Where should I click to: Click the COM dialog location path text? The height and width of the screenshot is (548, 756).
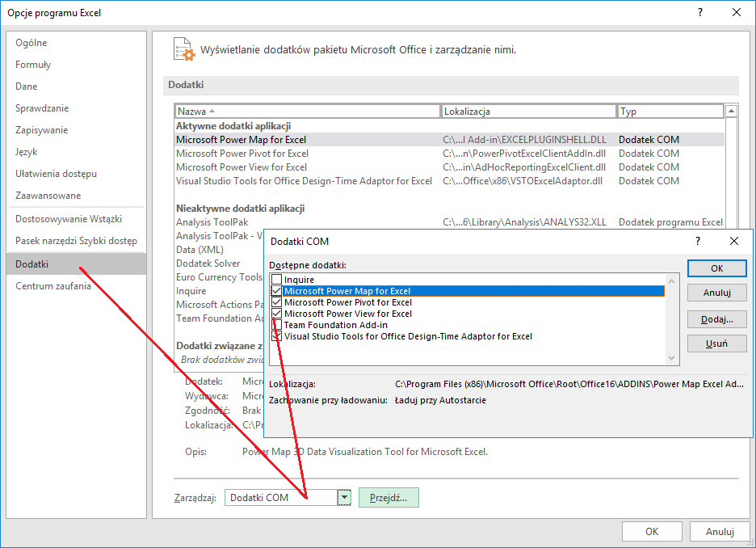tap(569, 384)
